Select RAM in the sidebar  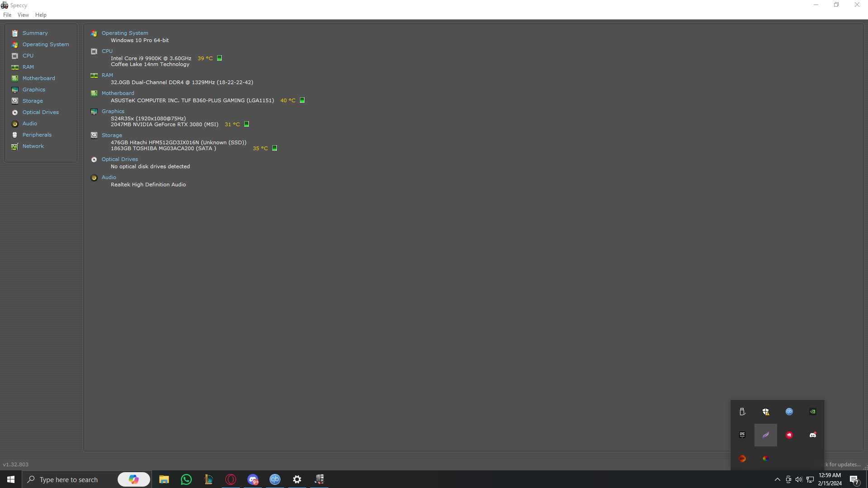pyautogui.click(x=28, y=67)
